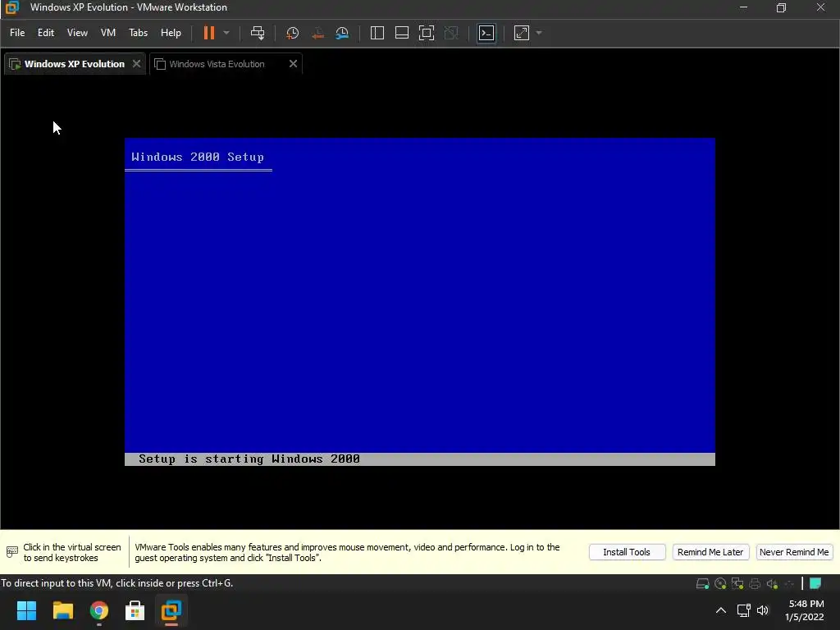Click the hard disk status icon
This screenshot has height=630, width=840.
pos(702,583)
